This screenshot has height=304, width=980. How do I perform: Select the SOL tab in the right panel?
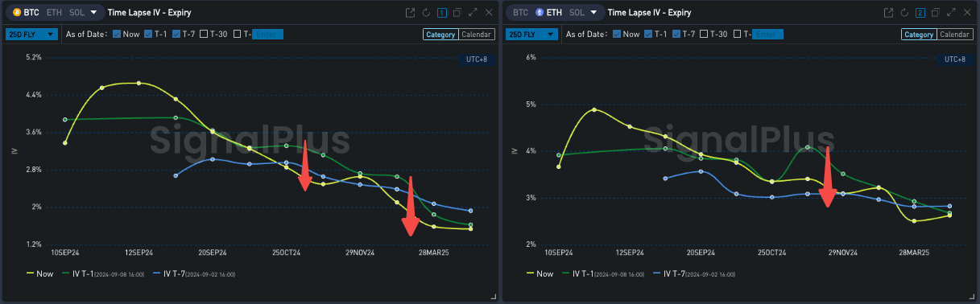pos(577,13)
